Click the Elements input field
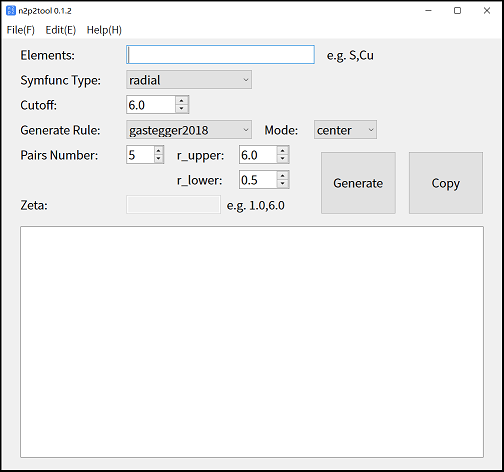This screenshot has width=504, height=472. pos(220,55)
